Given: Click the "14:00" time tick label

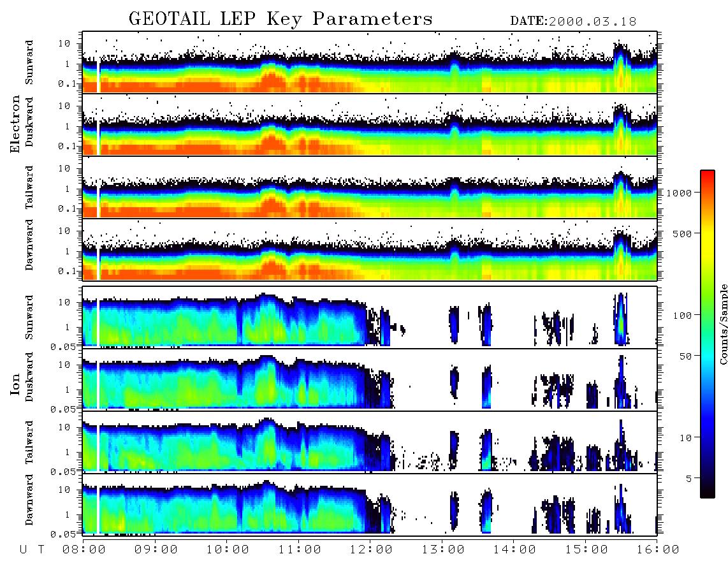Looking at the screenshot, I should point(514,550).
